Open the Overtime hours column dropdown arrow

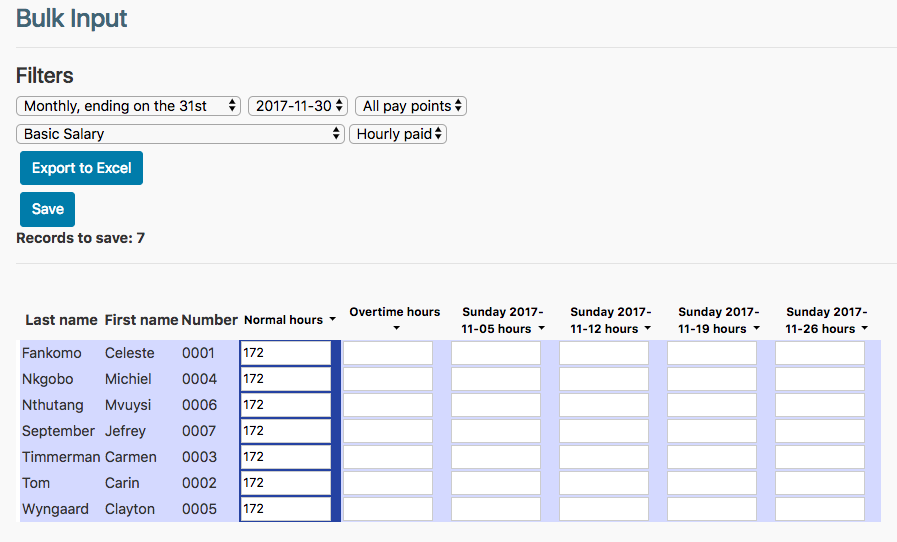pos(395,329)
